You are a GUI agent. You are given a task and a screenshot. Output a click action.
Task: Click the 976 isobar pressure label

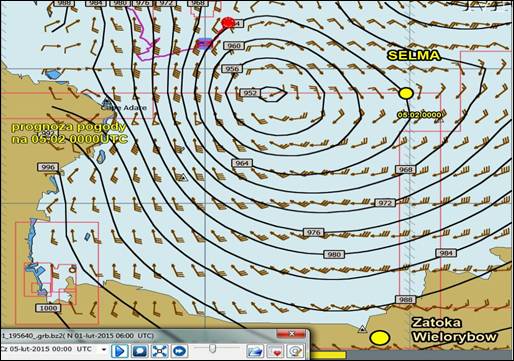(x=314, y=232)
